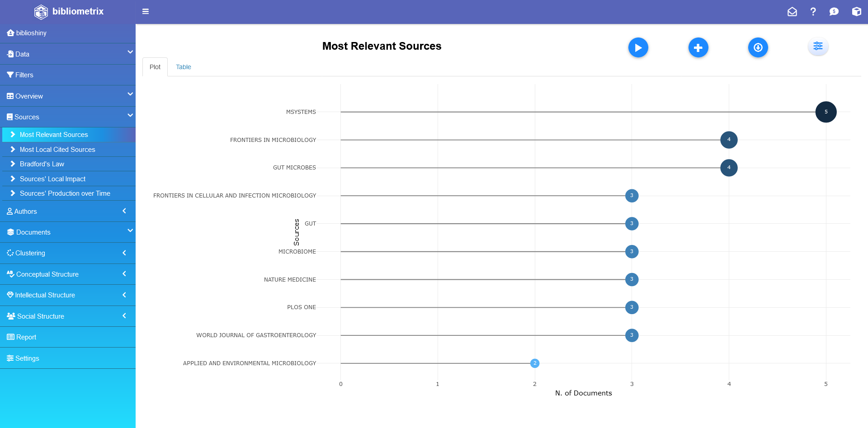Open the envelope icon in header
Screen dimensions: 868x428
pyautogui.click(x=792, y=12)
